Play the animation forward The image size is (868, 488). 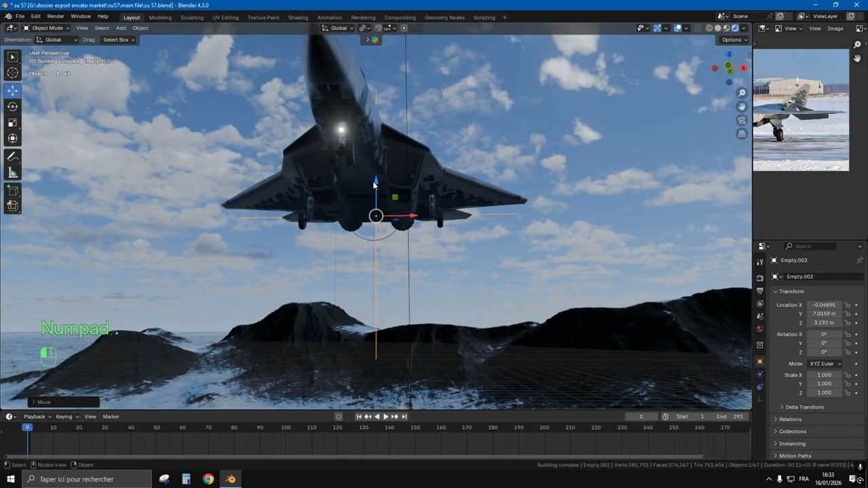pyautogui.click(x=386, y=416)
